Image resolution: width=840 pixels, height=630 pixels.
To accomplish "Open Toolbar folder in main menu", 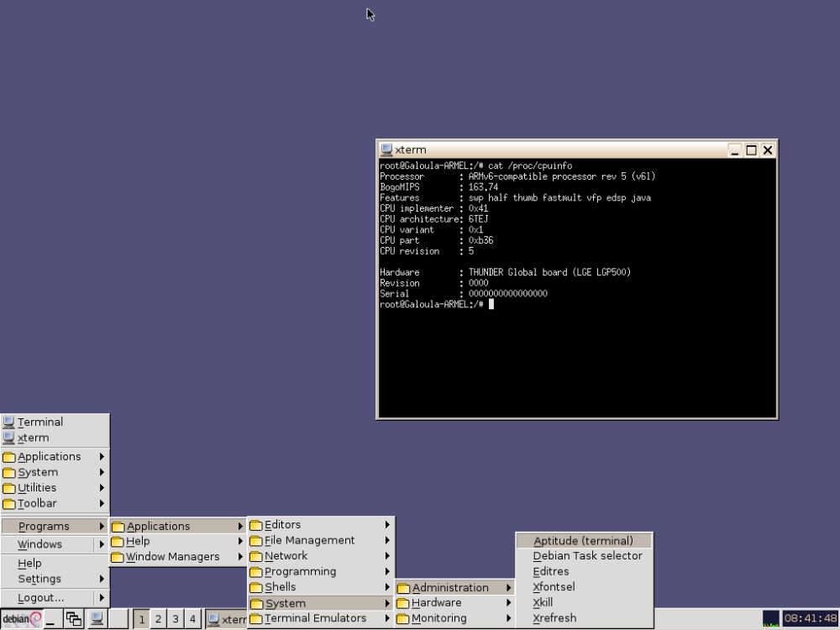I will (55, 503).
